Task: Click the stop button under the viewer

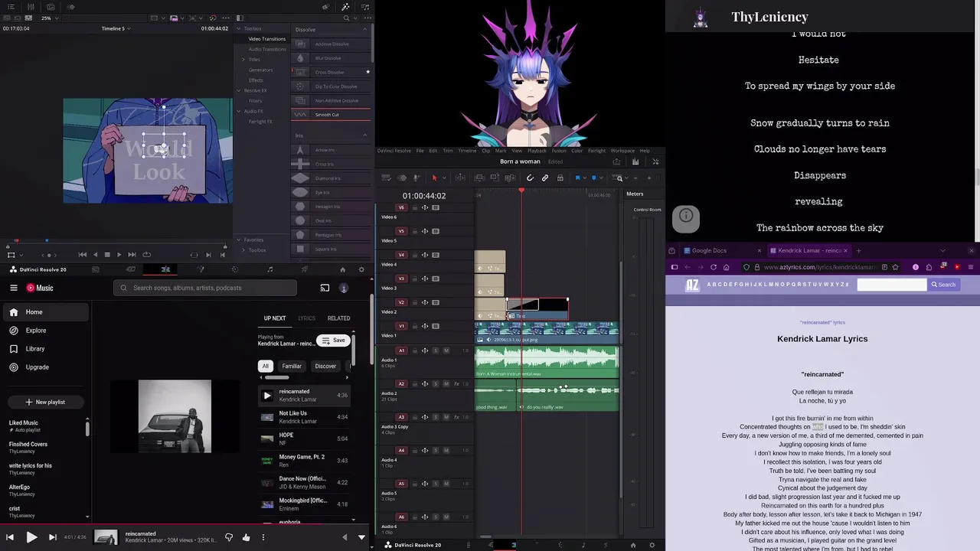Action: [x=107, y=255]
